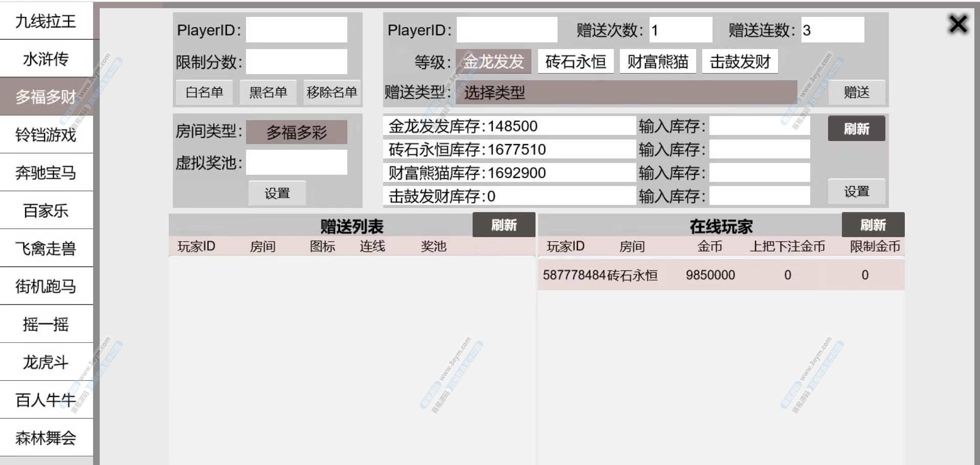Click the 白名单 button
Viewport: 980px width, 465px height.
[204, 92]
